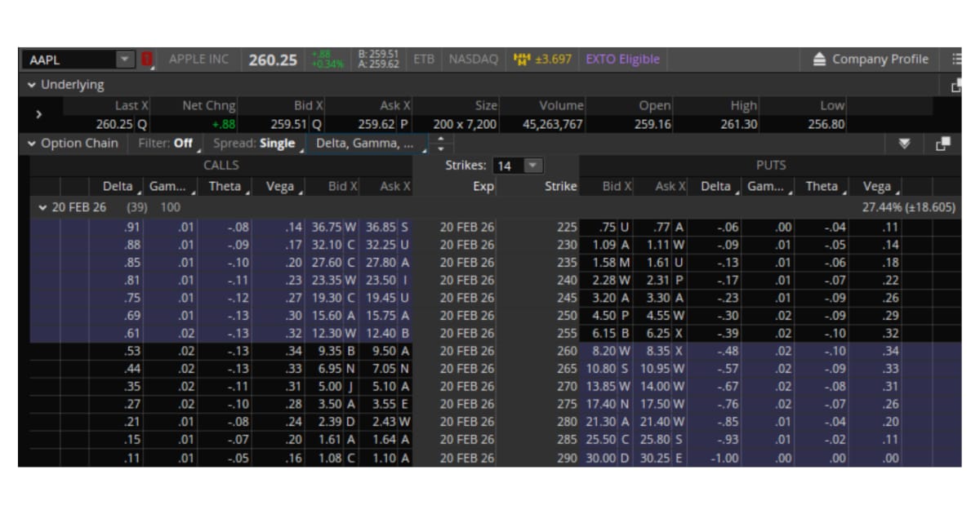Open the list menu icon at top right
The image size is (980, 514).
957,60
